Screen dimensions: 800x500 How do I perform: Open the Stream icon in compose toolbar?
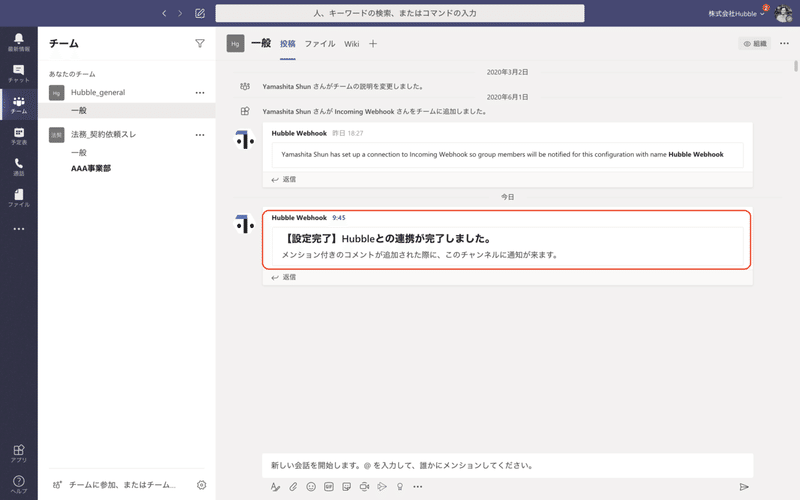point(382,487)
